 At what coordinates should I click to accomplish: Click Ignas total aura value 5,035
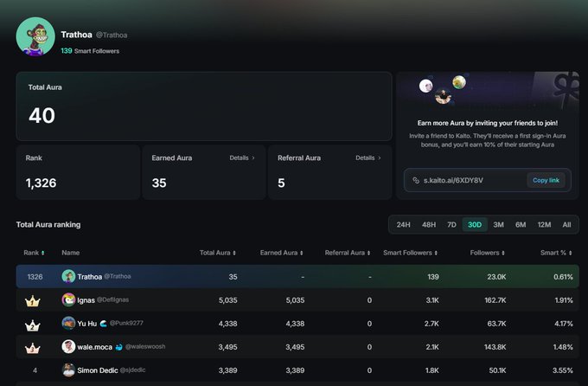(x=228, y=300)
